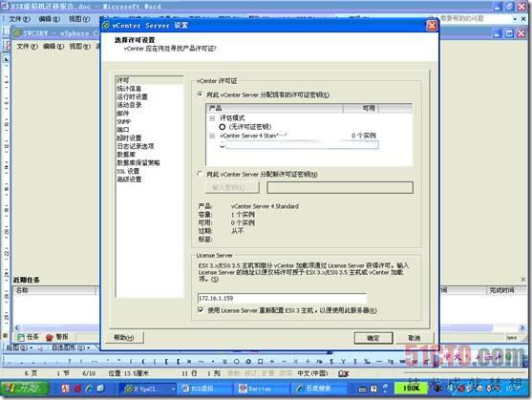Select 运行时设置 in settings list
This screenshot has height=400, width=532.
(132, 96)
